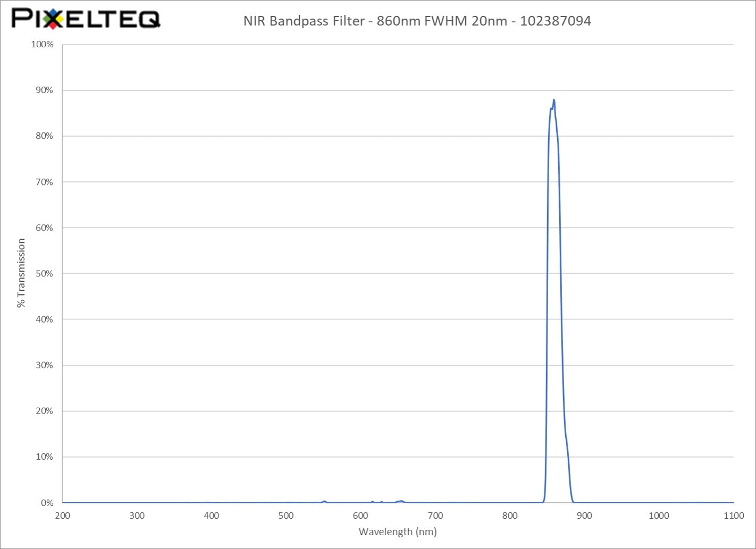Click the 200 label on the wavelength axis
This screenshot has width=756, height=549.
[63, 516]
